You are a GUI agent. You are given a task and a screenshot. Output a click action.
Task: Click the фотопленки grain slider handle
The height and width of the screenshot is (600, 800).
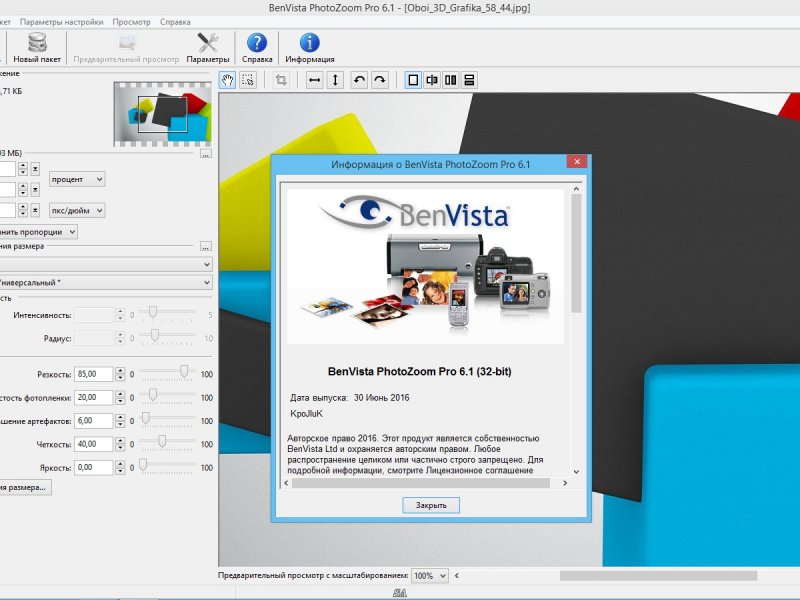(x=152, y=394)
